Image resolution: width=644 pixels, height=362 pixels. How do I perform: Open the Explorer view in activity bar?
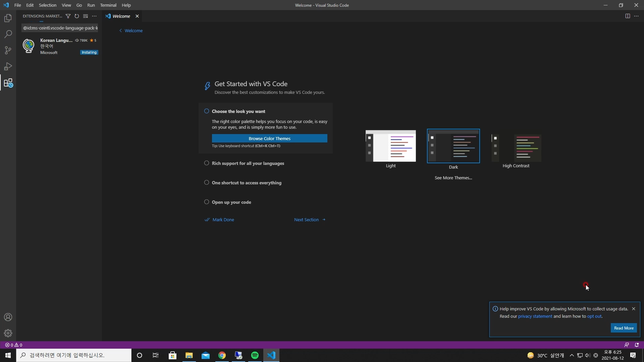8,18
